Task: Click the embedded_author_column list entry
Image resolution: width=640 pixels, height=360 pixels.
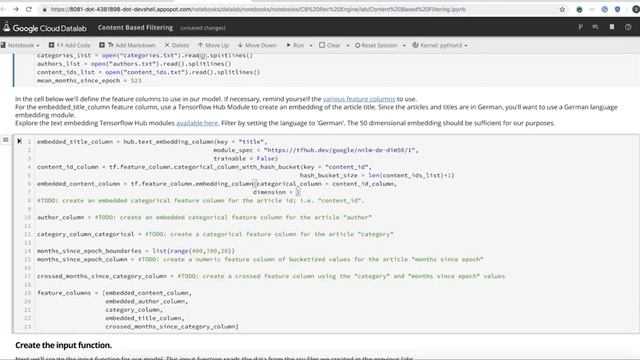Action: tap(147, 301)
